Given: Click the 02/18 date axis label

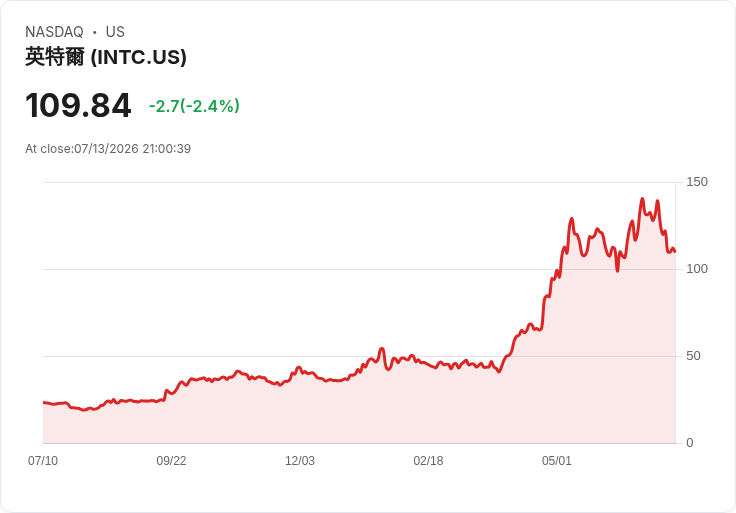Looking at the screenshot, I should point(428,460).
